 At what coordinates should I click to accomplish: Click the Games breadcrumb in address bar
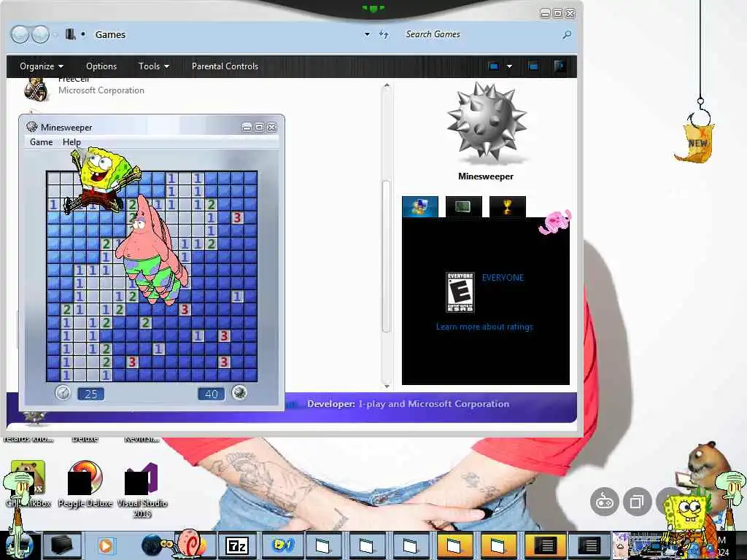[x=110, y=35]
